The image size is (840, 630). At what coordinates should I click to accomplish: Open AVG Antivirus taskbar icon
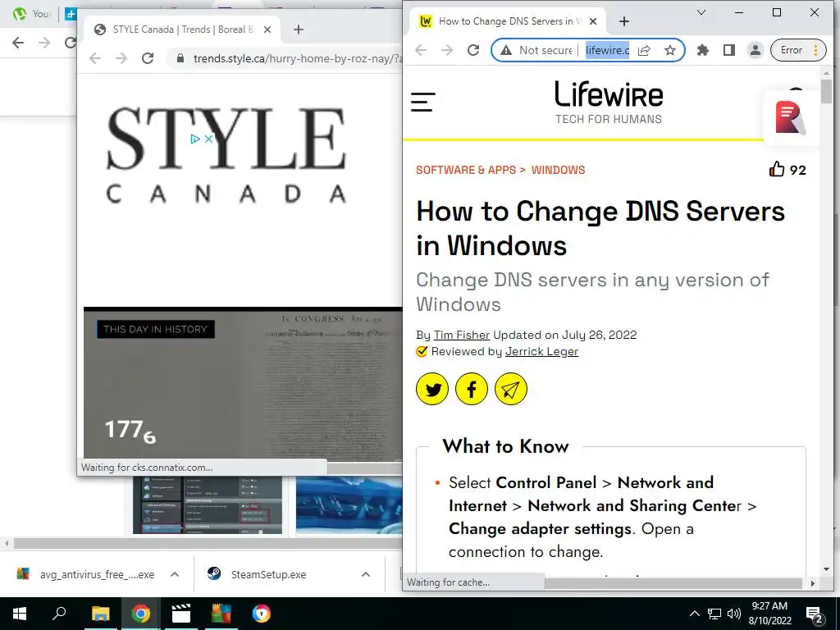coord(221,614)
